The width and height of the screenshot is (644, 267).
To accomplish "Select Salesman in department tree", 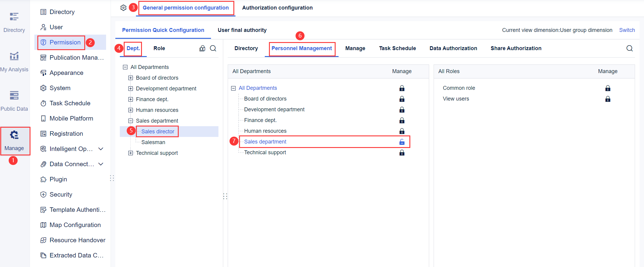I will click(x=153, y=142).
